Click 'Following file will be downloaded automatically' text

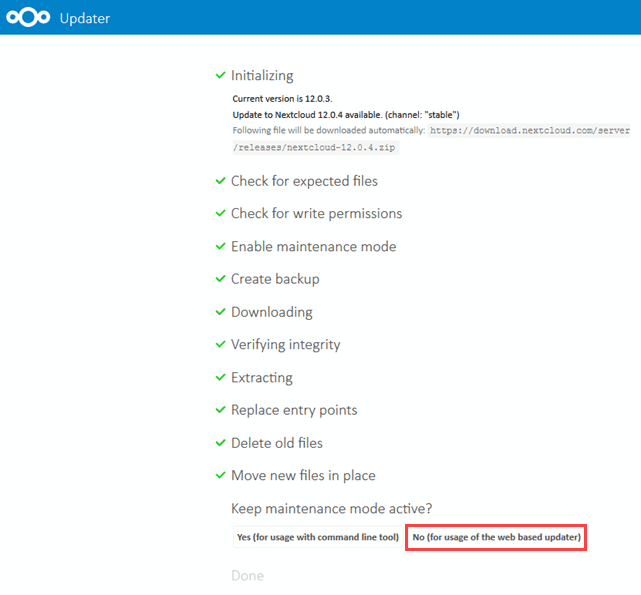pos(329,130)
